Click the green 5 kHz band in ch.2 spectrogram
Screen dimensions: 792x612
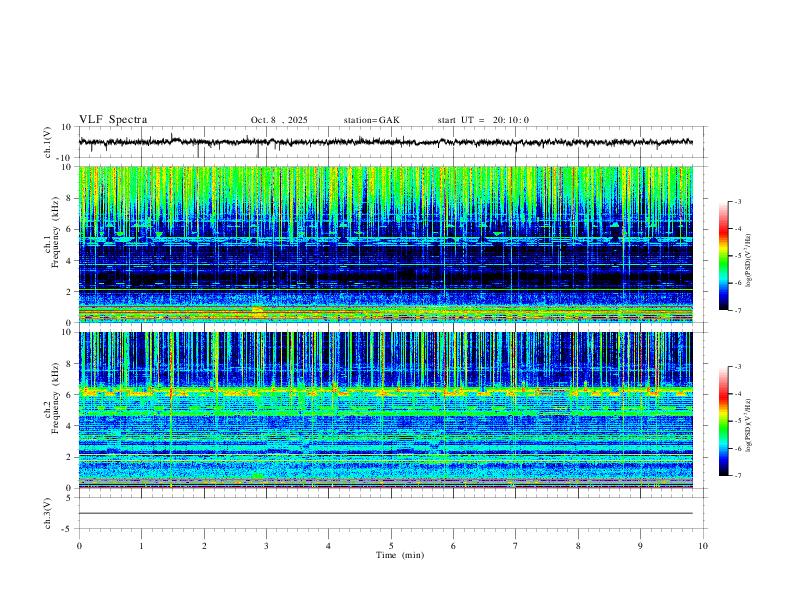[386, 413]
